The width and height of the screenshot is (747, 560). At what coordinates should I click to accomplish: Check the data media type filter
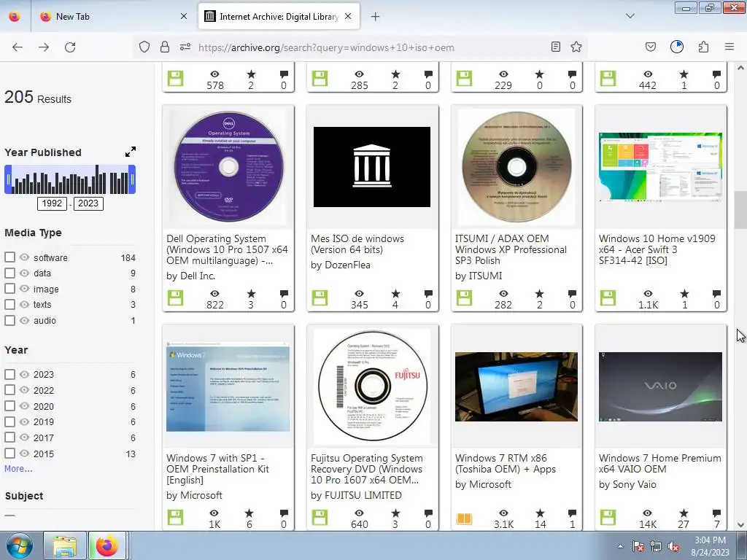pyautogui.click(x=9, y=273)
